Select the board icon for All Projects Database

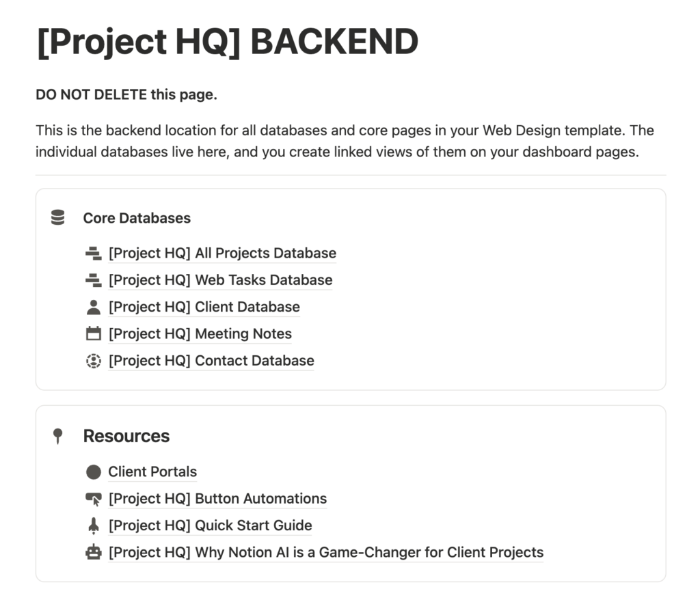(93, 252)
